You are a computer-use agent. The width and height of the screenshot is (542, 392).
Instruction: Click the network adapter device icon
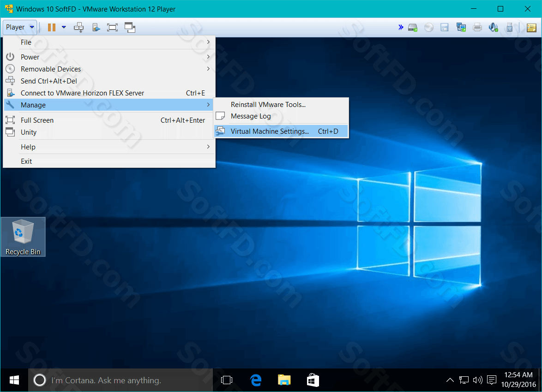tap(461, 28)
